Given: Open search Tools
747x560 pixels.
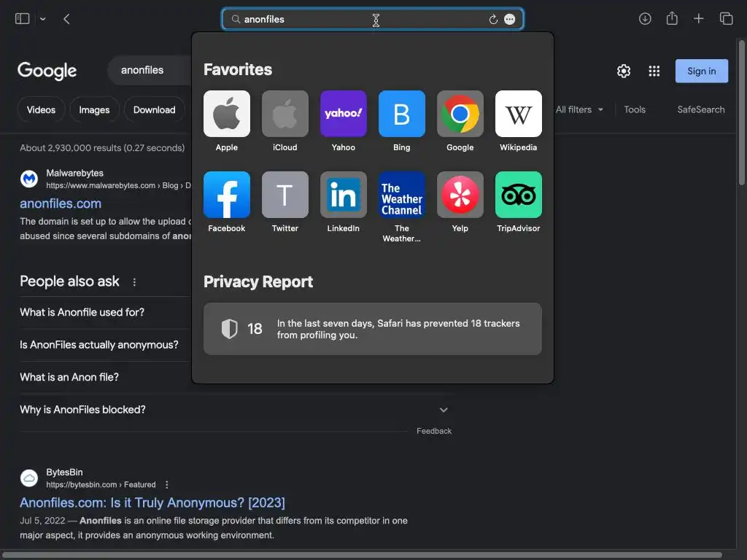Looking at the screenshot, I should coord(635,109).
